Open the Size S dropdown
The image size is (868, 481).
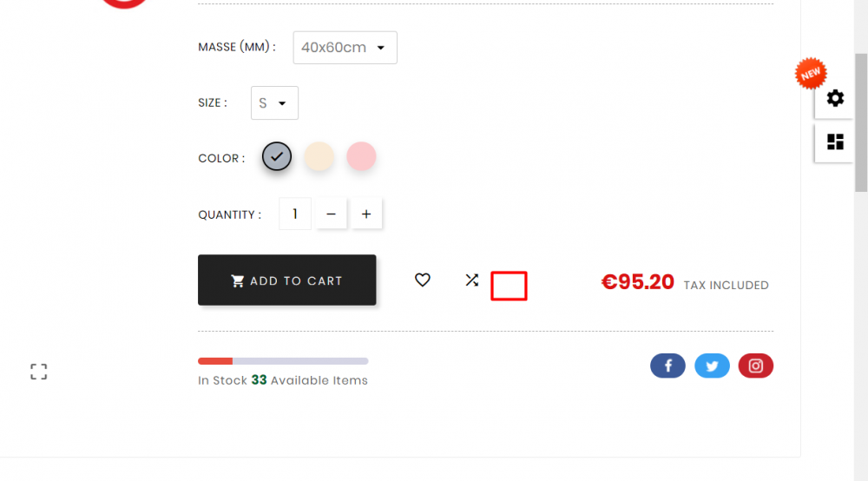click(274, 103)
